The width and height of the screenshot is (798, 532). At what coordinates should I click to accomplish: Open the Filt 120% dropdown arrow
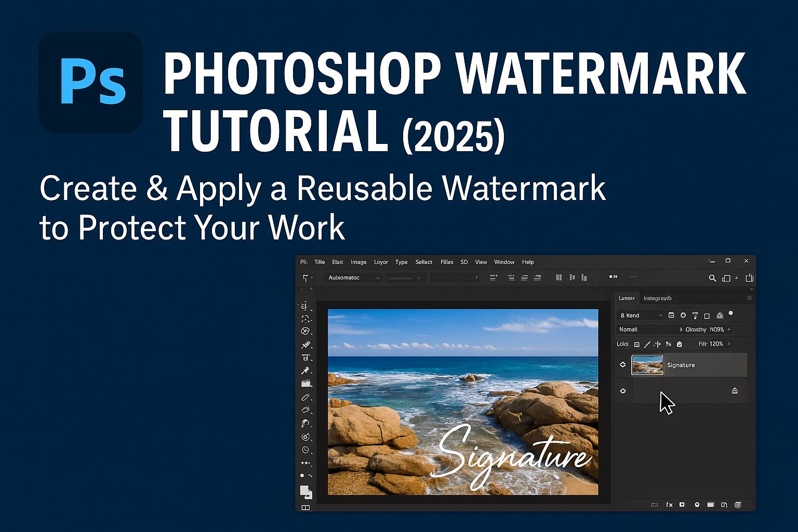[728, 344]
